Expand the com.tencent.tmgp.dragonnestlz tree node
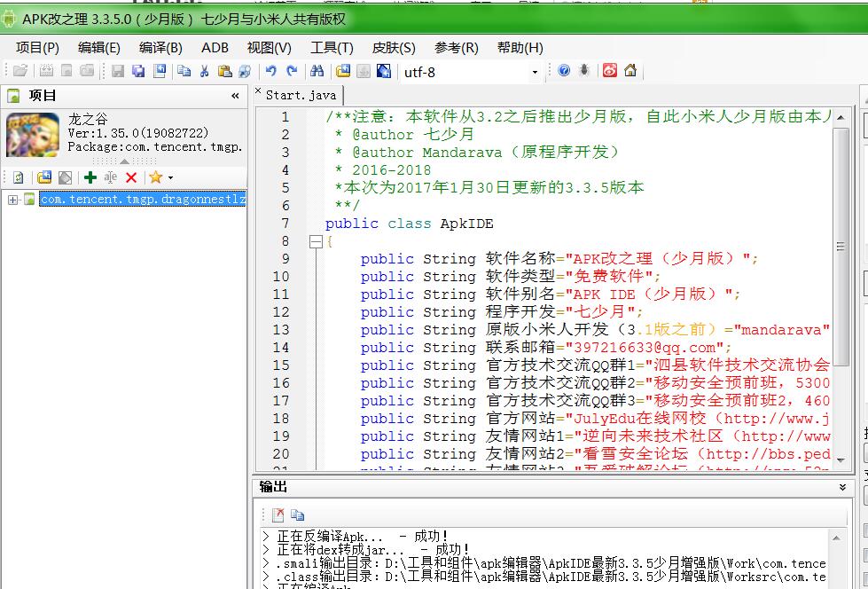Viewport: 868px width, 589px height. 13,200
